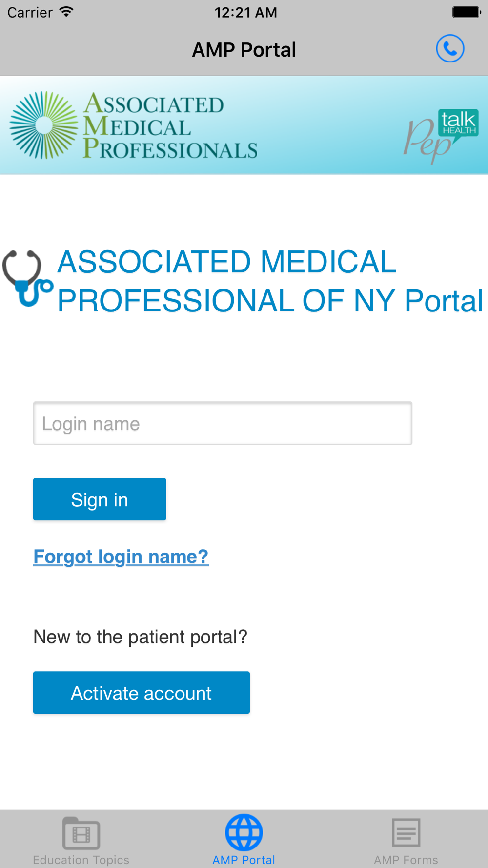Open the Education Topics film icon
Image resolution: width=488 pixels, height=868 pixels.
click(x=81, y=833)
